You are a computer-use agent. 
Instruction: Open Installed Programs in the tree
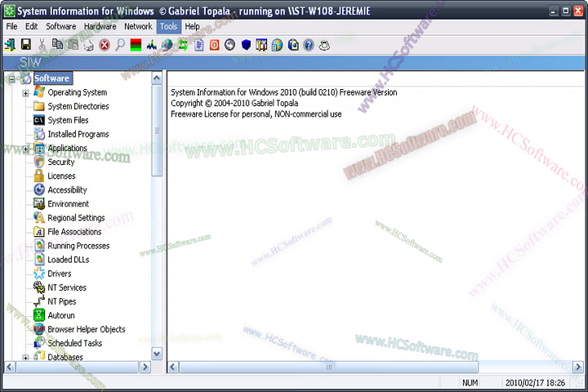pyautogui.click(x=78, y=134)
